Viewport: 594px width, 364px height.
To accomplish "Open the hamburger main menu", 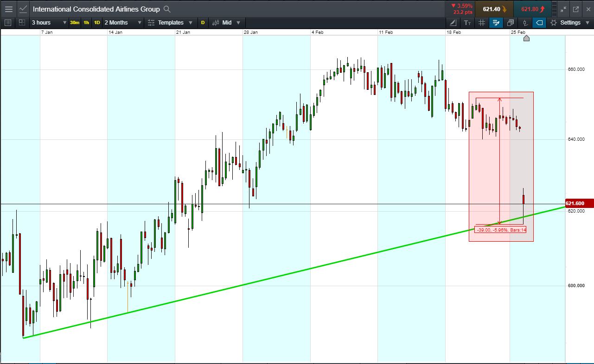I will click(x=9, y=9).
